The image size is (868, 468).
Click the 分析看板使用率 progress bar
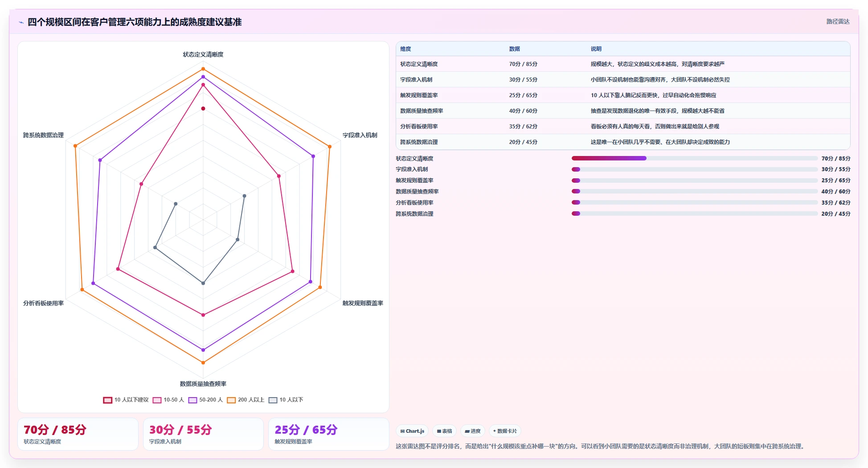coord(695,202)
